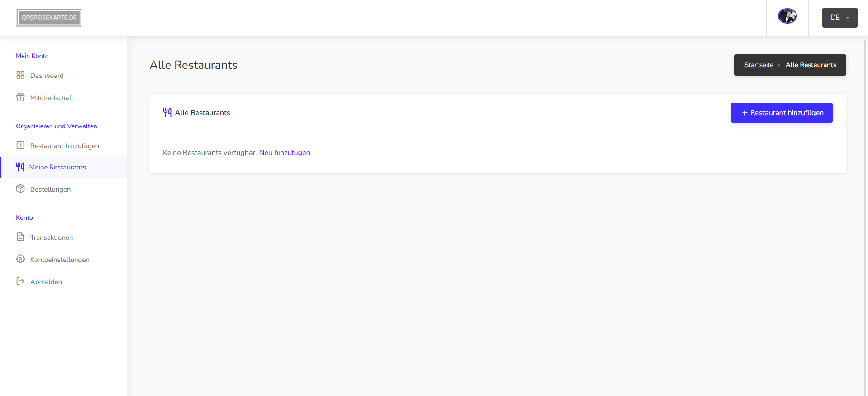Click the plus-square icon beside Restaurant hinzufügen
Image resolution: width=868 pixels, height=396 pixels.
[20, 145]
